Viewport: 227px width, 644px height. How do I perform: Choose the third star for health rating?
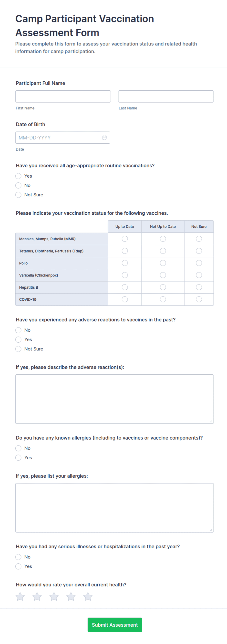pos(54,597)
